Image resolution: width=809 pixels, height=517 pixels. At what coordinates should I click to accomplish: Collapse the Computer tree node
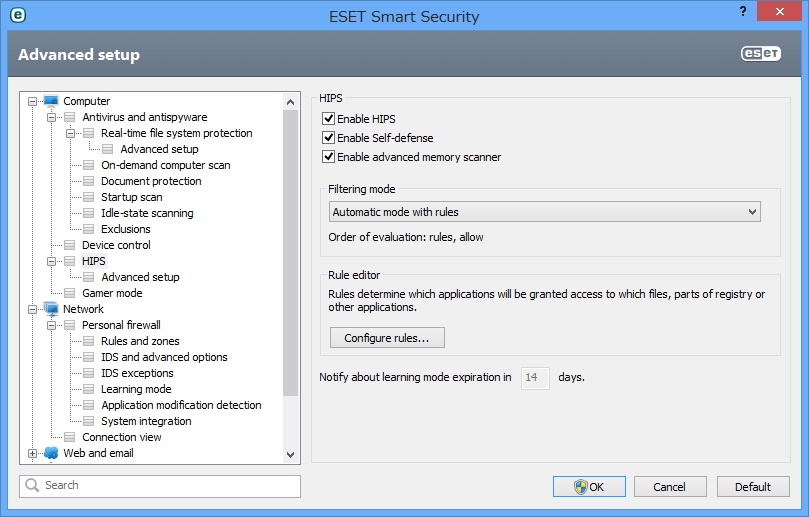[32, 102]
